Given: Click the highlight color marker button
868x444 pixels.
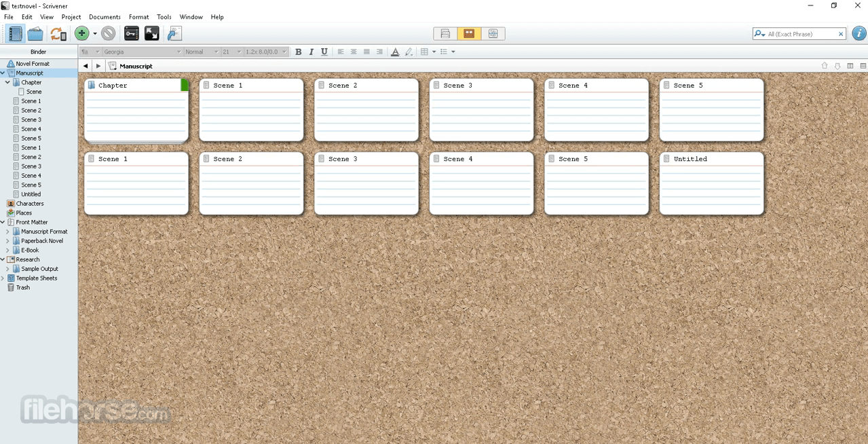Looking at the screenshot, I should click(409, 52).
